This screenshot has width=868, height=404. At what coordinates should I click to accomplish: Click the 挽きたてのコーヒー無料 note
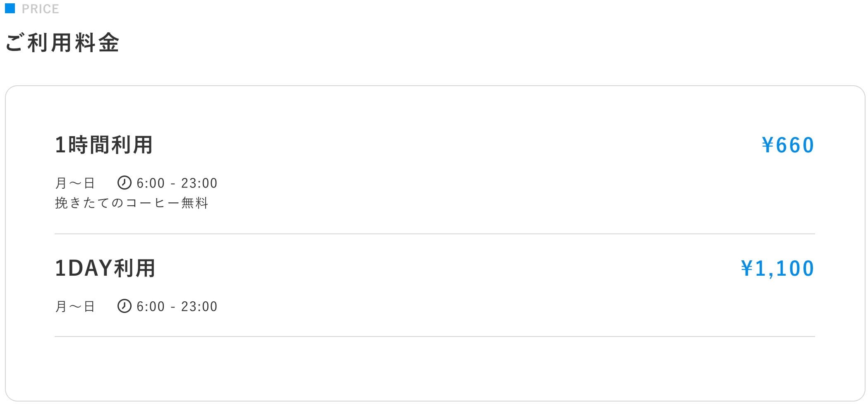[x=132, y=203]
